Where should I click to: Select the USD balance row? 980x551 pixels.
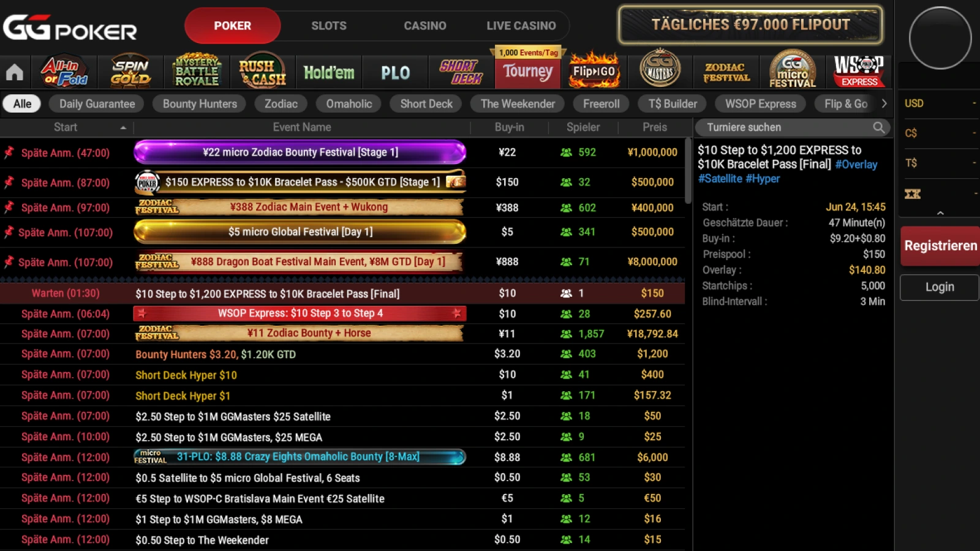[x=940, y=103]
